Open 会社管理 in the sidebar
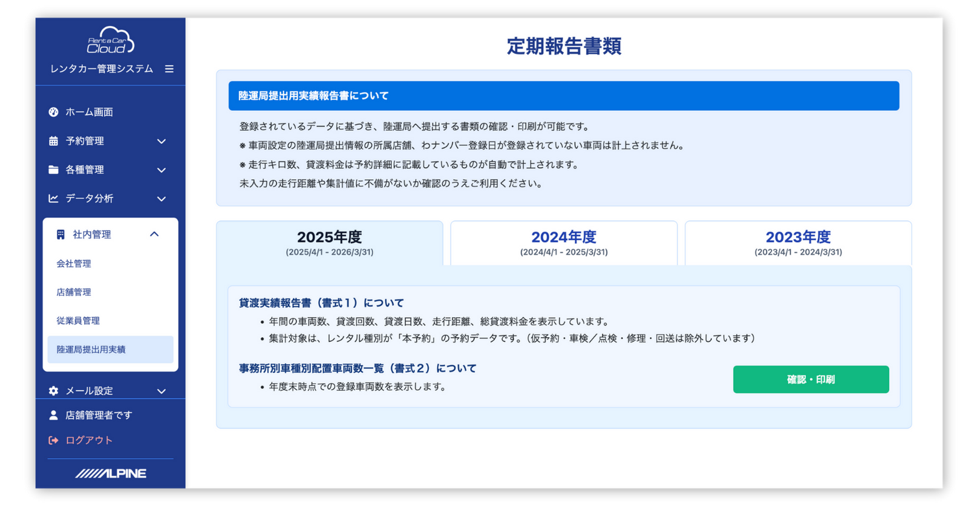 74,264
